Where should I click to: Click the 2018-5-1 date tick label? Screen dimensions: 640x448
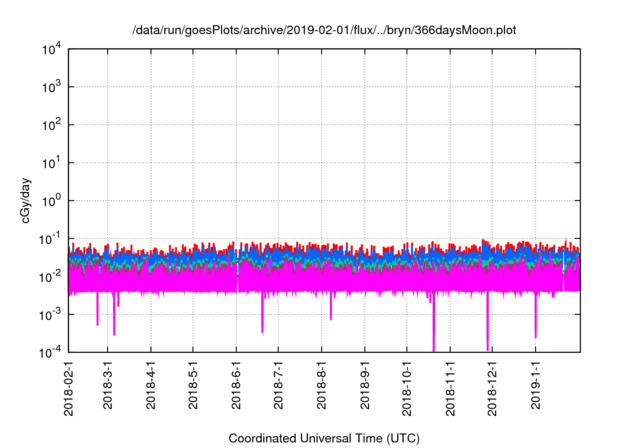point(193,387)
